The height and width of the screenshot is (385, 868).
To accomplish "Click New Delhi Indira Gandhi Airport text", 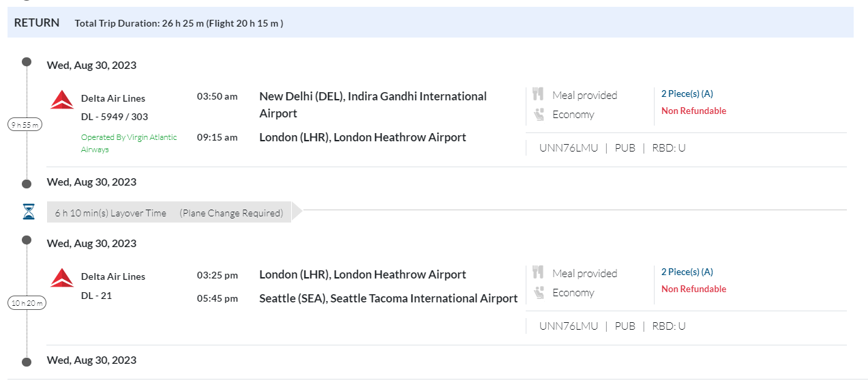I will (x=372, y=104).
